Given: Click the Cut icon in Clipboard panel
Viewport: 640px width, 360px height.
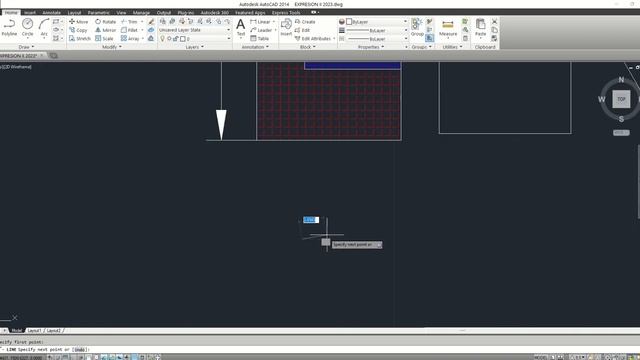Looking at the screenshot, I should (x=494, y=22).
